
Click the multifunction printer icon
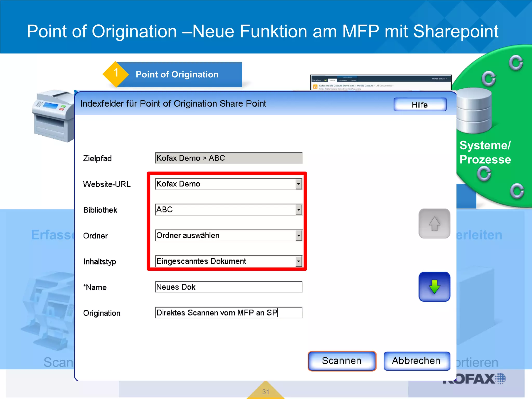coord(54,116)
